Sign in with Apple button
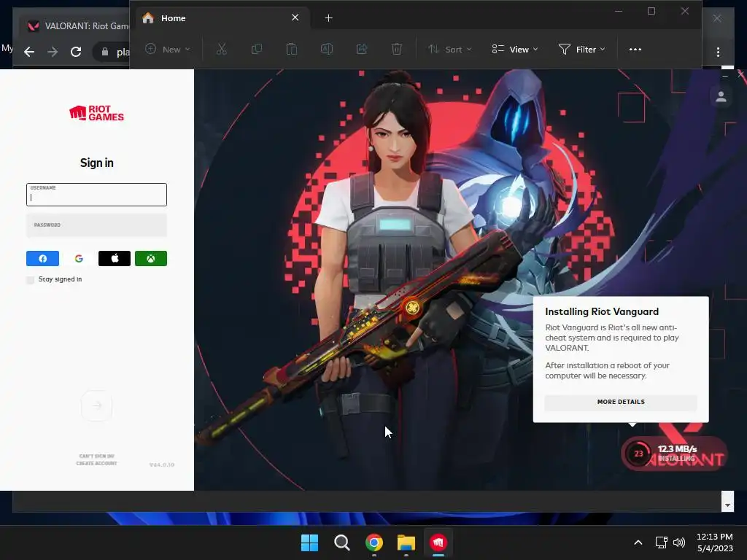Viewport: 747px width, 560px height. pyautogui.click(x=115, y=259)
